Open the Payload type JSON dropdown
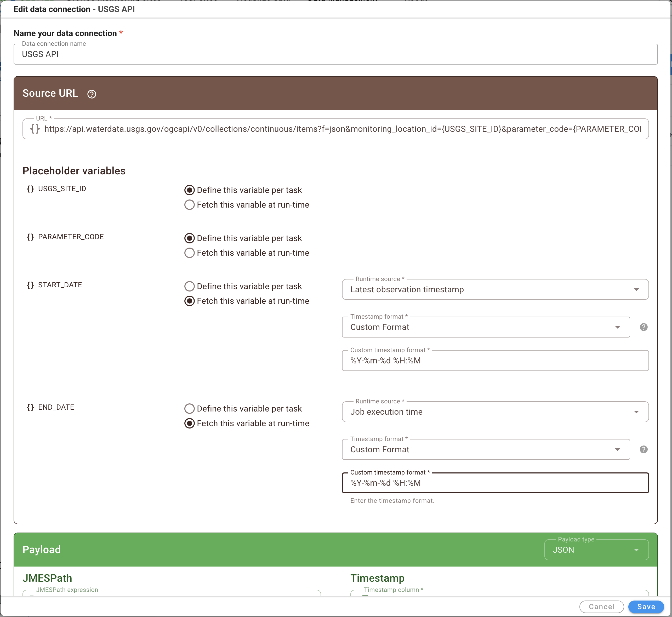672x617 pixels. point(596,550)
